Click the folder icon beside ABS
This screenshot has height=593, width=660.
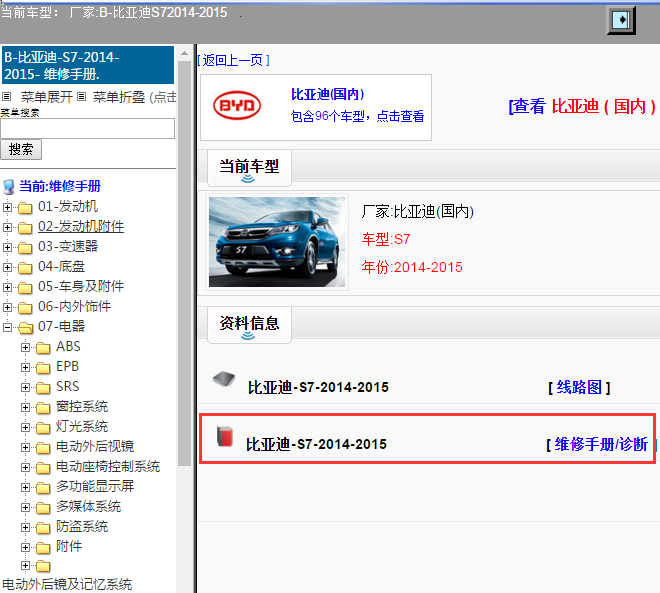43,347
